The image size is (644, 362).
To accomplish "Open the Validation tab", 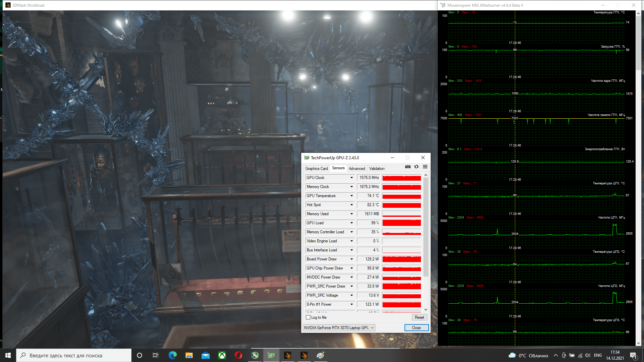I will 377,169.
